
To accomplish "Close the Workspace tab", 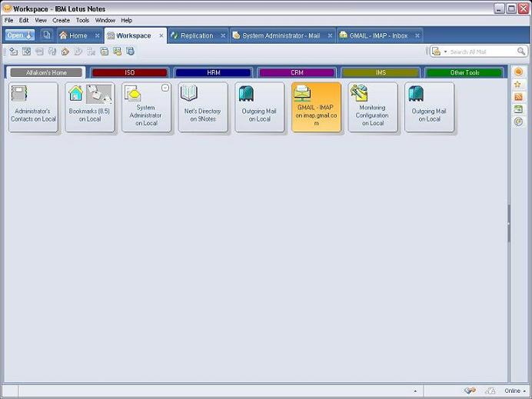I will click(161, 35).
